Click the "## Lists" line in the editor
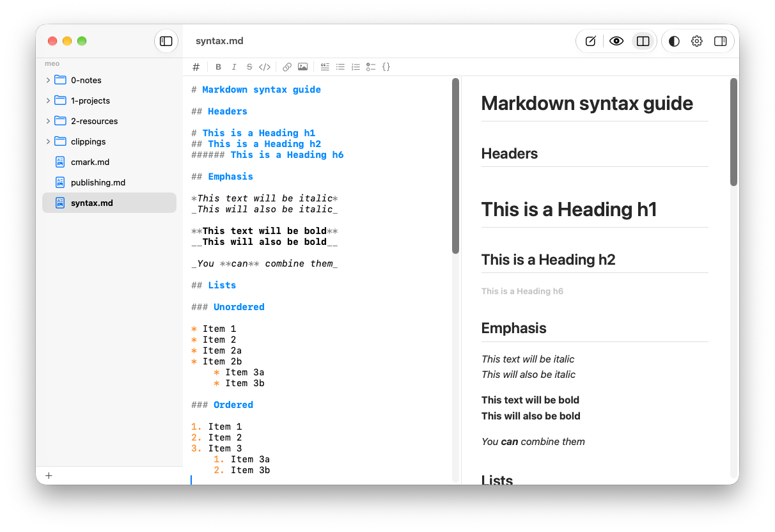This screenshot has height=532, width=775. coord(214,285)
